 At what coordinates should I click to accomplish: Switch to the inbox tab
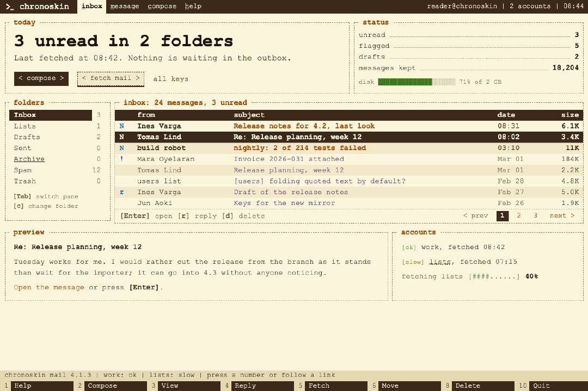(92, 7)
